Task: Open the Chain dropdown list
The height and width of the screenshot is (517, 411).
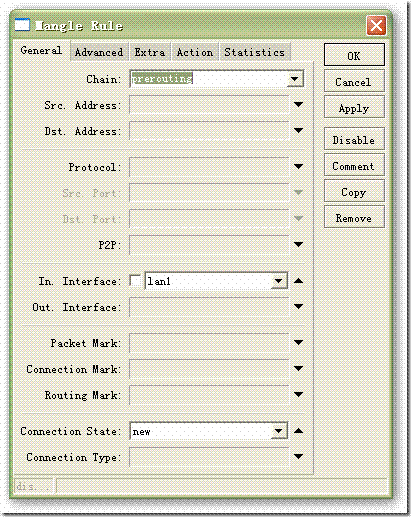Action: (x=295, y=79)
